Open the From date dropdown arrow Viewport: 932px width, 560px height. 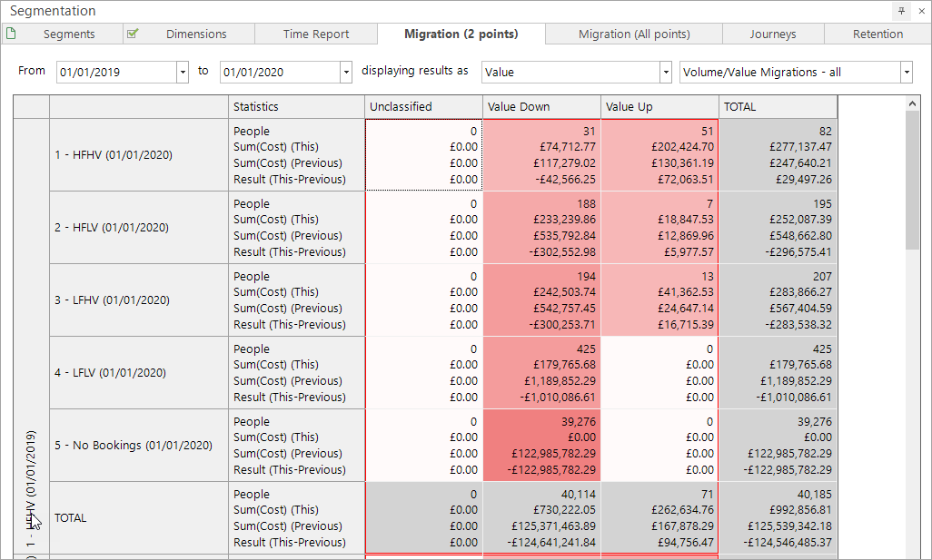pos(183,73)
